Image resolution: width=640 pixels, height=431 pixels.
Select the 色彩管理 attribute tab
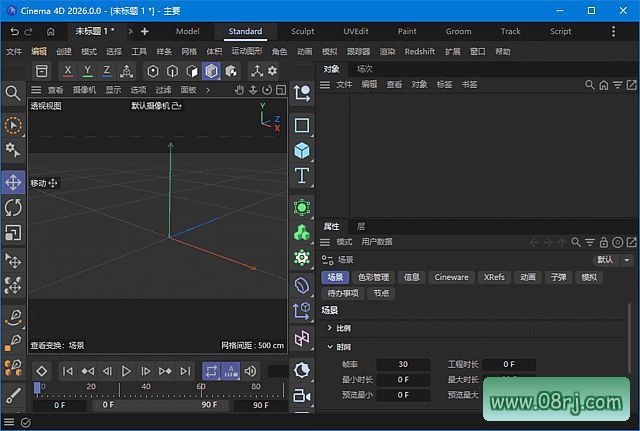pos(373,278)
